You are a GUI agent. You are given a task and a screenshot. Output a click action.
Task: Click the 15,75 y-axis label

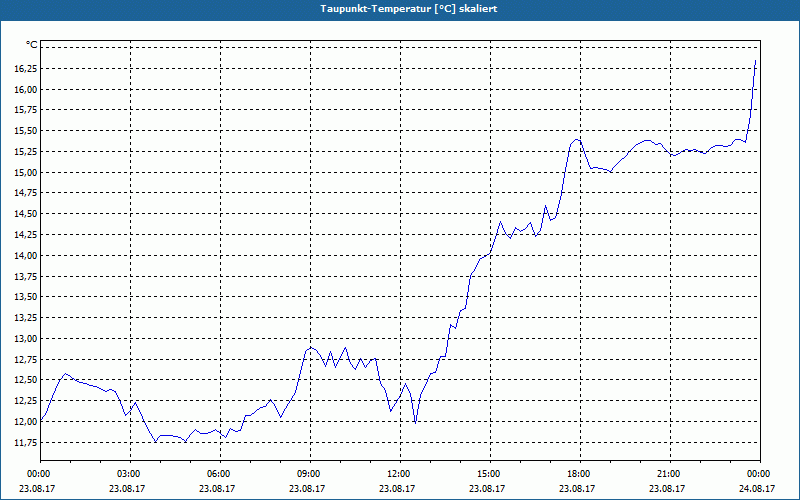pyautogui.click(x=26, y=110)
